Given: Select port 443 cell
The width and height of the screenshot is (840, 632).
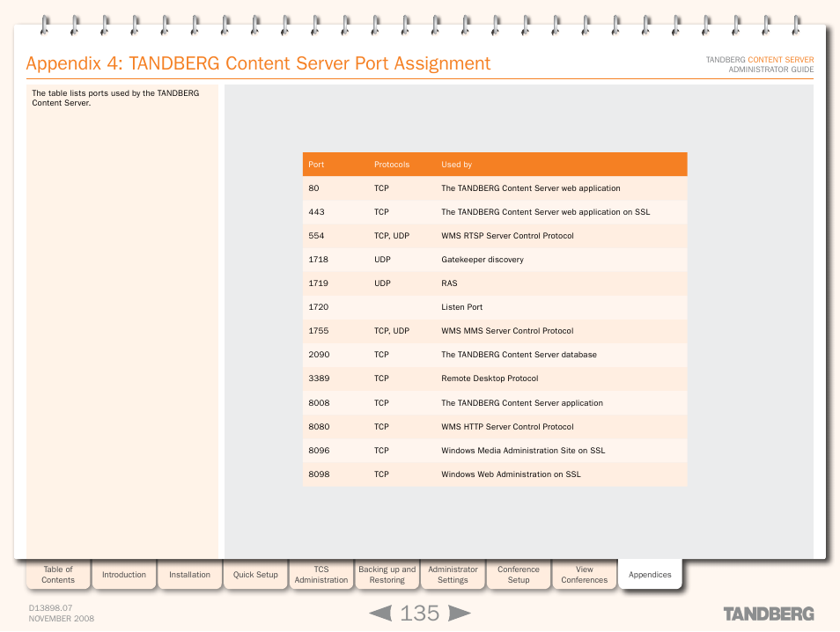Looking at the screenshot, I should [x=317, y=211].
